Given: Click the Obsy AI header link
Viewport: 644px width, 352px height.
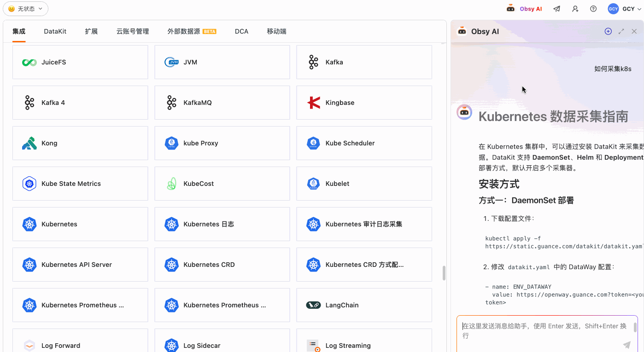Looking at the screenshot, I should (531, 9).
